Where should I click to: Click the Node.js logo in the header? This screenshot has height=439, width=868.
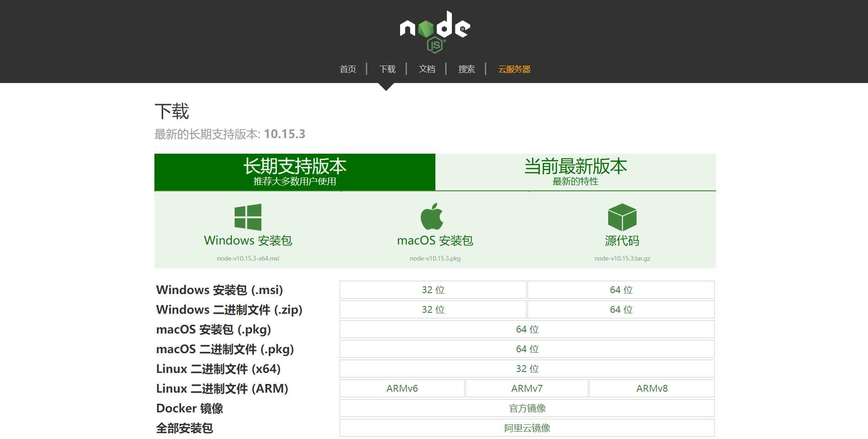click(434, 31)
